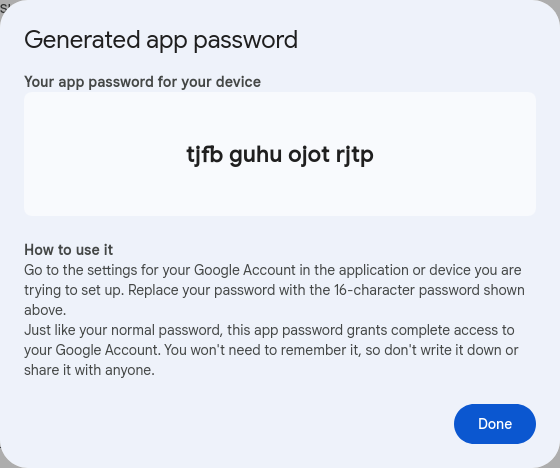Viewport: 560px width, 468px height.
Task: Click the word 'password' in the dialog title
Action: tap(246, 41)
